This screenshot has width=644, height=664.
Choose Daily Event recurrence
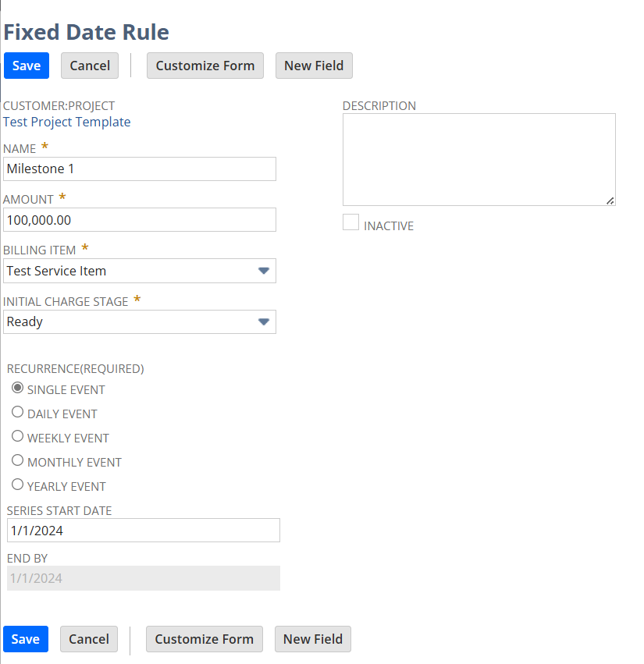click(17, 413)
